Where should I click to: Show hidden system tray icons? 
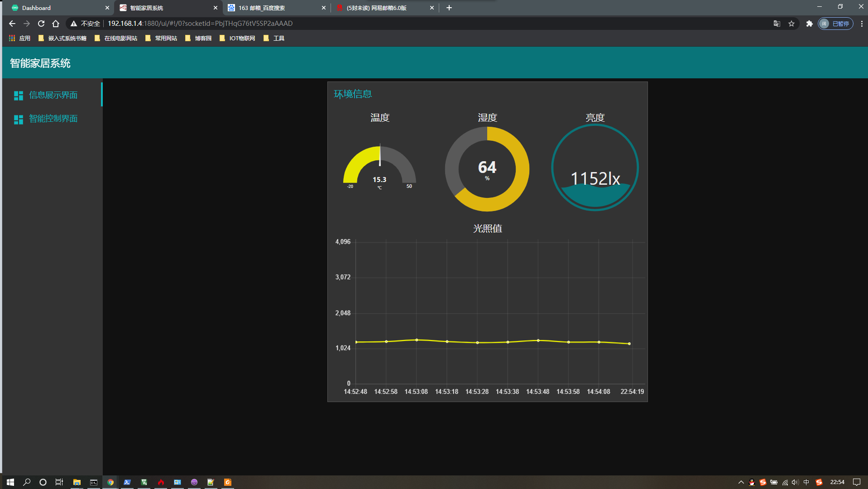click(741, 482)
